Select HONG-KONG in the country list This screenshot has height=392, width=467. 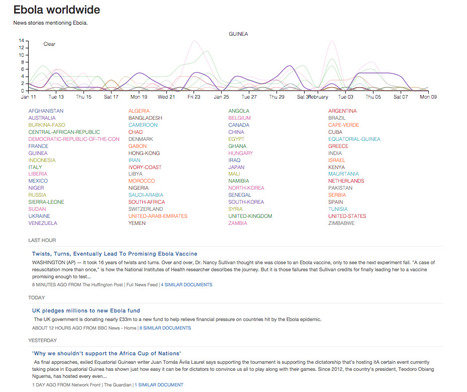point(144,153)
